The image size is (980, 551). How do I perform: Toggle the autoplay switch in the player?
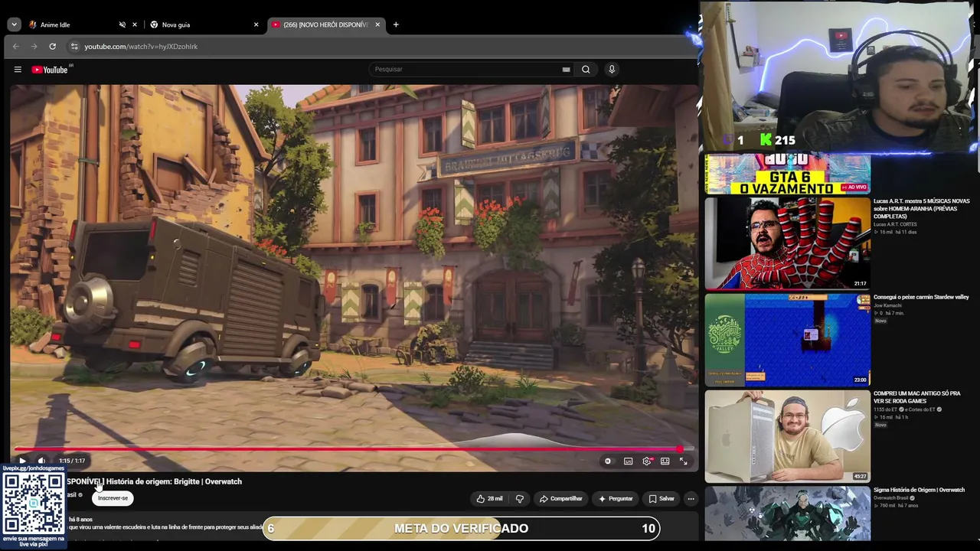click(608, 461)
